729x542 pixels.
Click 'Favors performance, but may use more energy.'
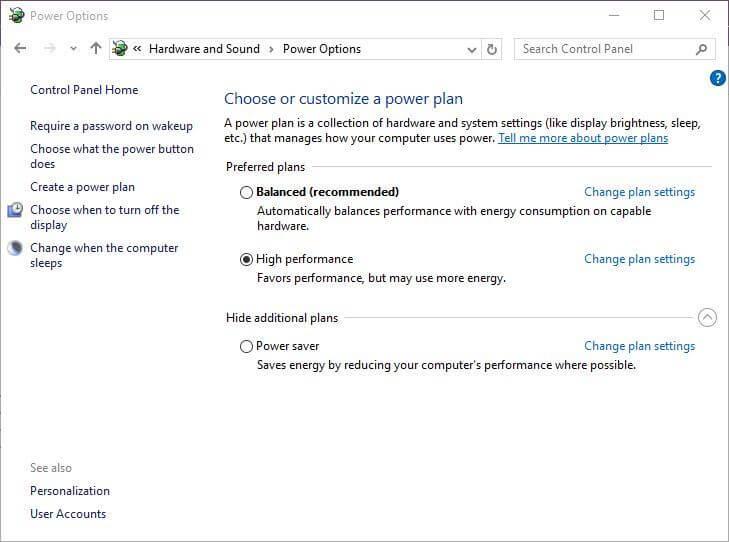[x=381, y=278]
